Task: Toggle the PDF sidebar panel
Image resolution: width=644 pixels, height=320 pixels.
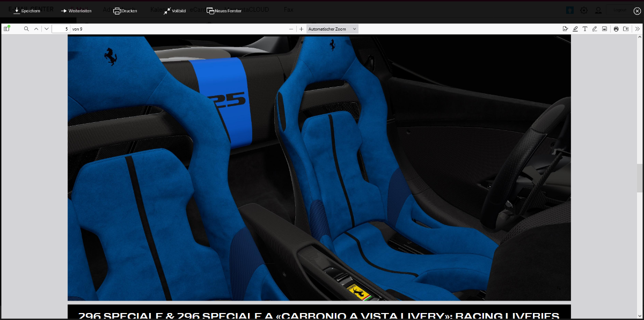Action: point(7,29)
